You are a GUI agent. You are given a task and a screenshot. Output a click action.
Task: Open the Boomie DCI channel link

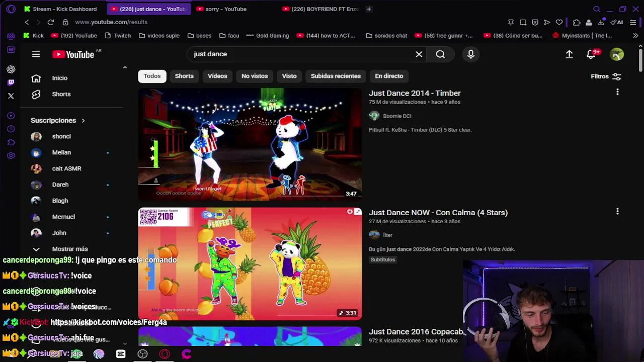[x=397, y=116]
